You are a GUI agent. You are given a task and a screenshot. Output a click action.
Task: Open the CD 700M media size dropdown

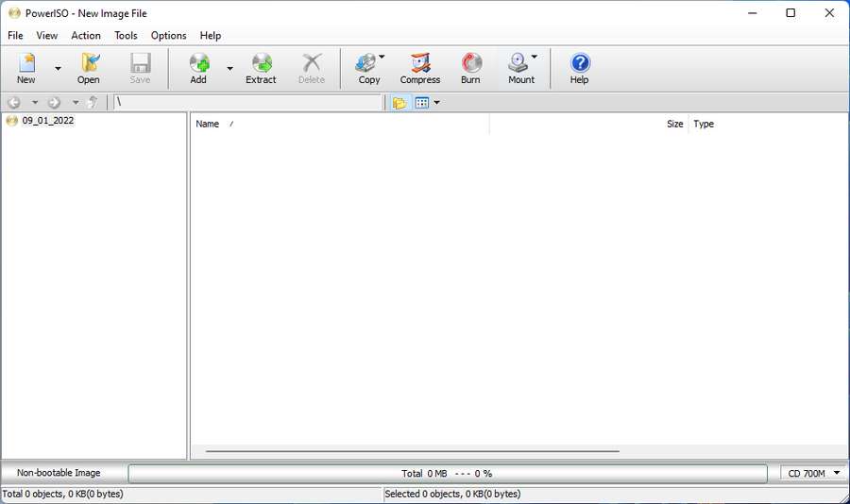click(812, 473)
